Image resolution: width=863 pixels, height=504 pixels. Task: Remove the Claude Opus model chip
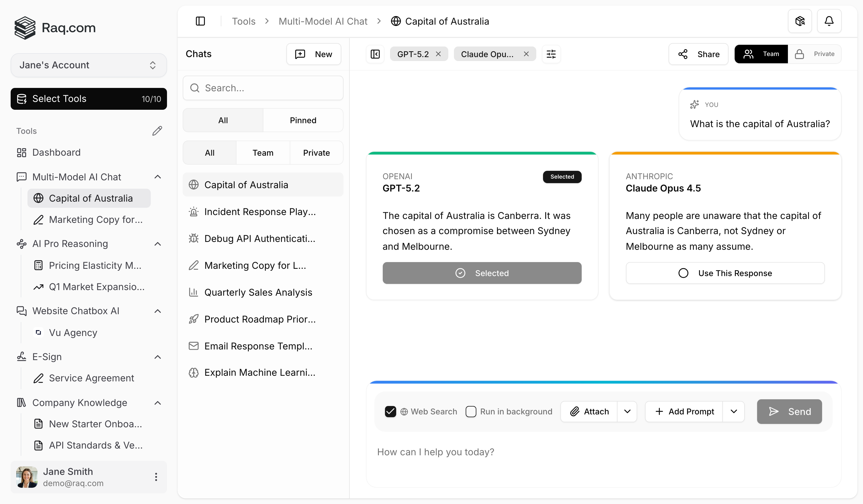coord(526,54)
